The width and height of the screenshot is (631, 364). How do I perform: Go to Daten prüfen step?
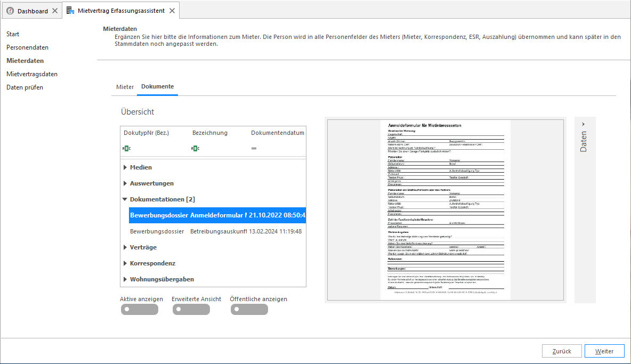point(25,87)
